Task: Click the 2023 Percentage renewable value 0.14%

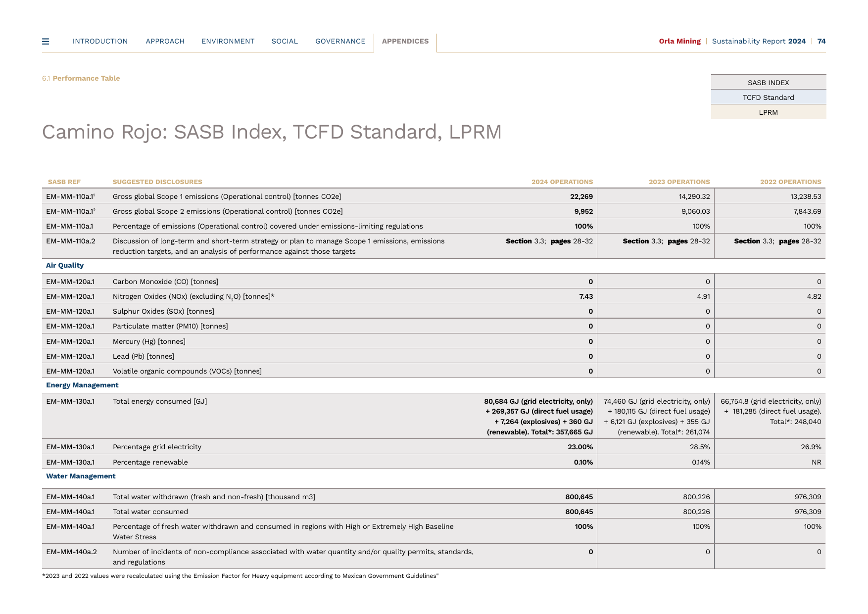Action: point(701,462)
